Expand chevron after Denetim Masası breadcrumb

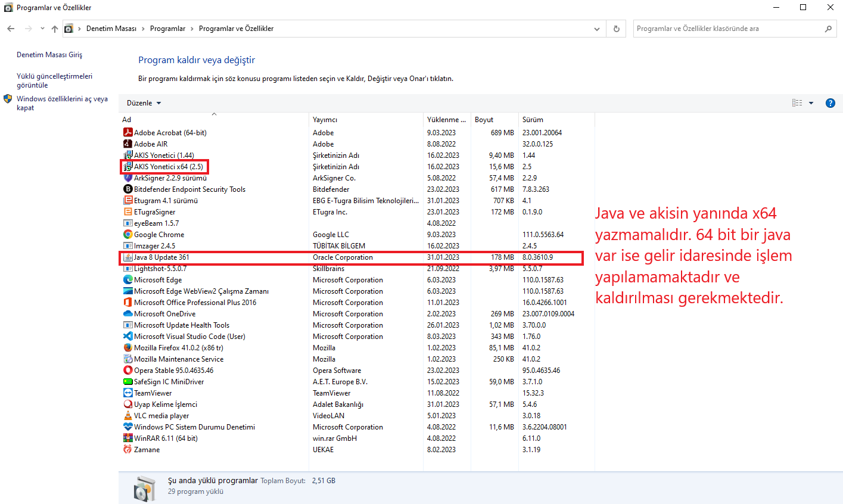click(144, 29)
